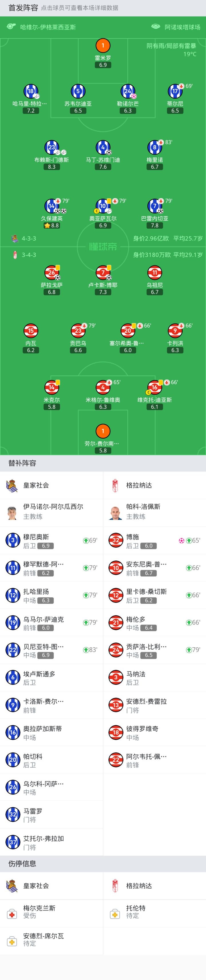206x980 pixels.
Task: Open 维克托-迪亚斯 number 16 captain jersey
Action: point(154,387)
